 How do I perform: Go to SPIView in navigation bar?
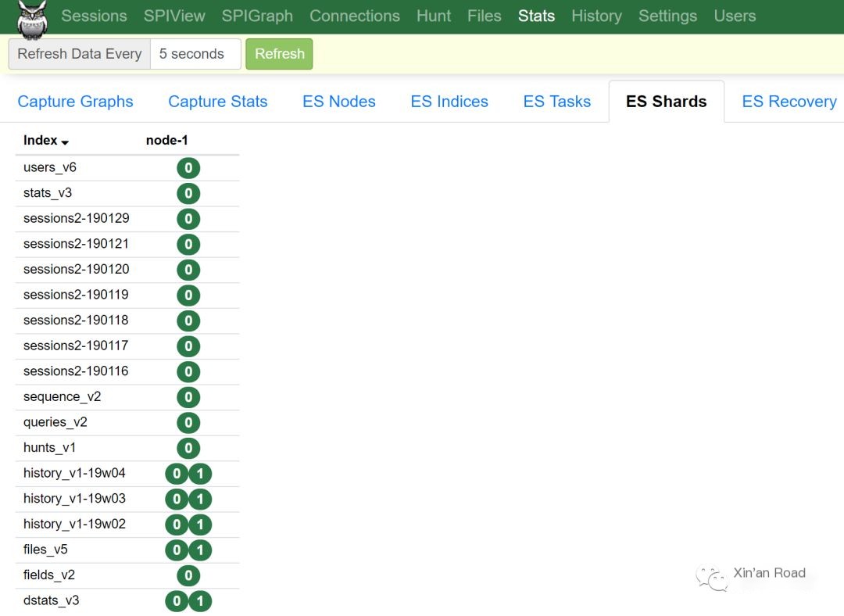[x=174, y=16]
